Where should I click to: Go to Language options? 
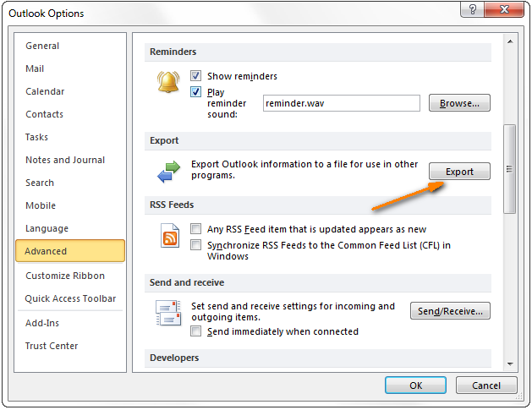[x=47, y=228]
